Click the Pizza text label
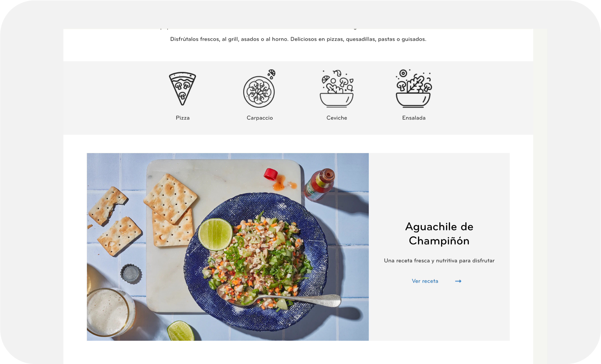 click(183, 118)
